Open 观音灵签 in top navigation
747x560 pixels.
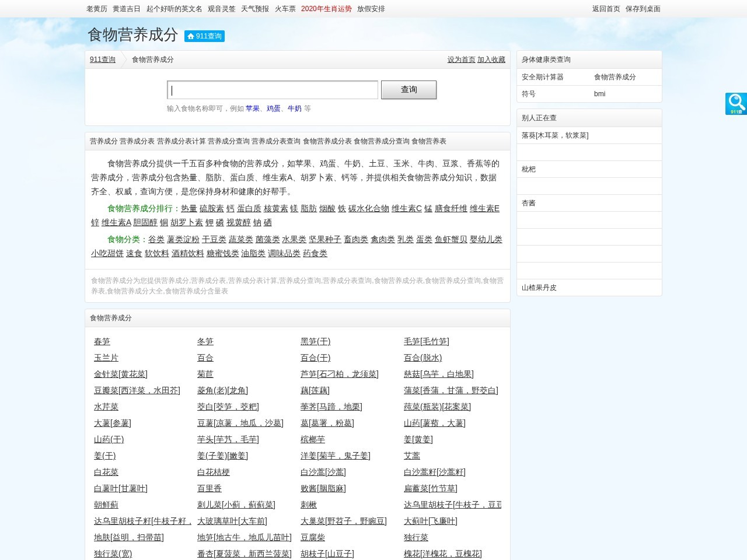[222, 9]
